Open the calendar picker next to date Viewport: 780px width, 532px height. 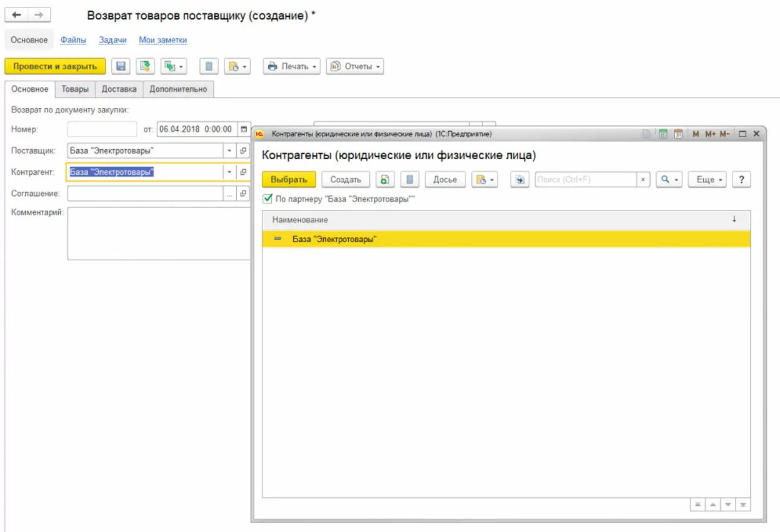[244, 129]
